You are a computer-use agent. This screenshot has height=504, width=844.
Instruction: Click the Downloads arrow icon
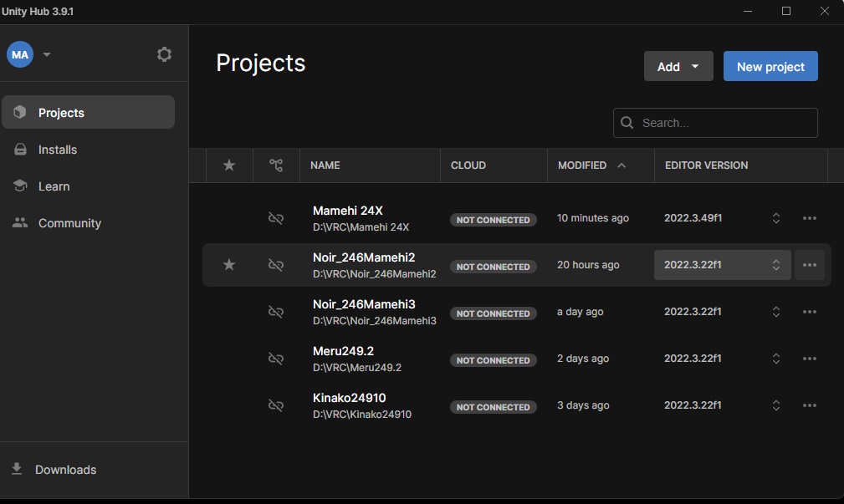coord(17,469)
